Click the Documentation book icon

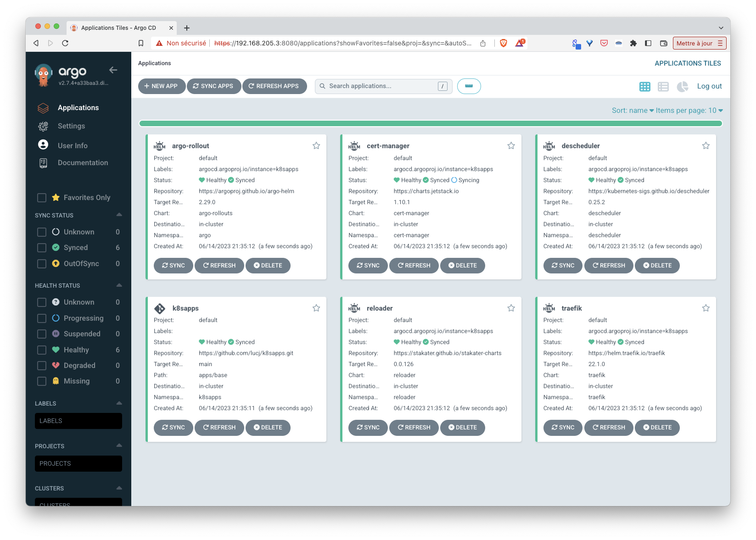[43, 163]
